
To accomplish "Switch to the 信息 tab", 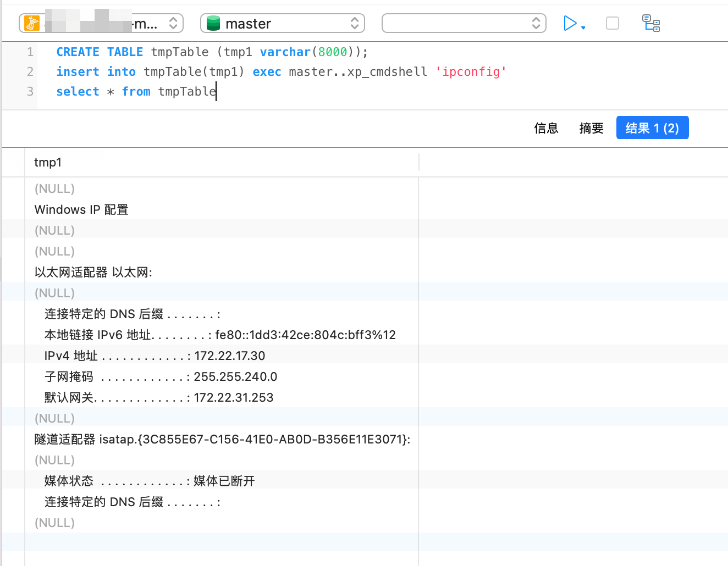I will [x=546, y=128].
